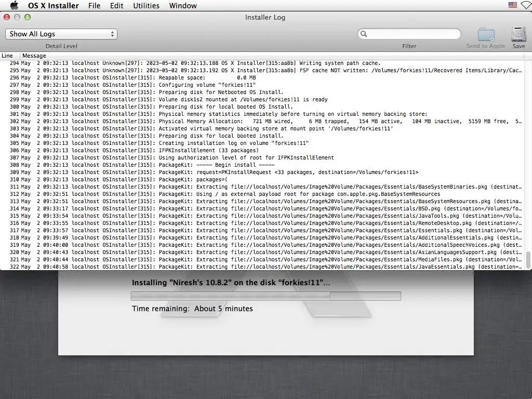
Task: Click the installation progress bar
Action: click(265, 296)
